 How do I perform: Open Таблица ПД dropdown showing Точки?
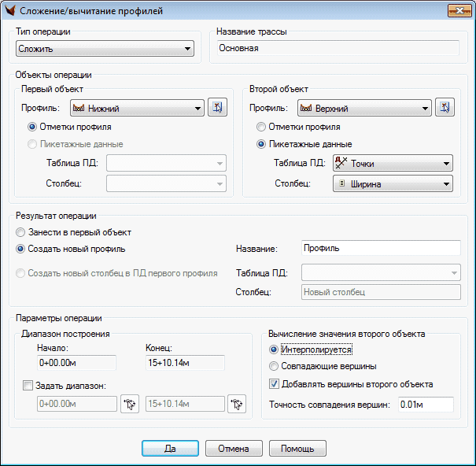tap(392, 164)
